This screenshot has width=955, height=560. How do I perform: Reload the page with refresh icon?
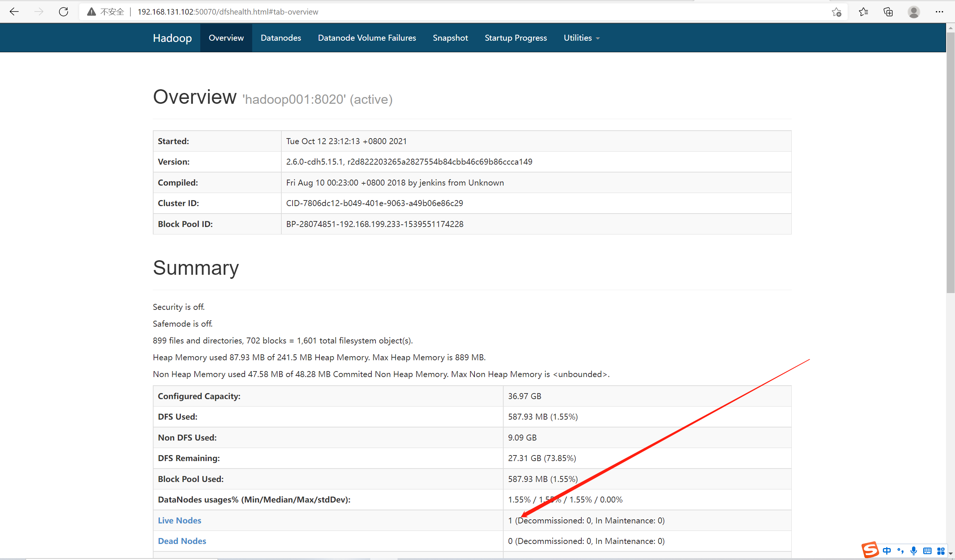[64, 12]
